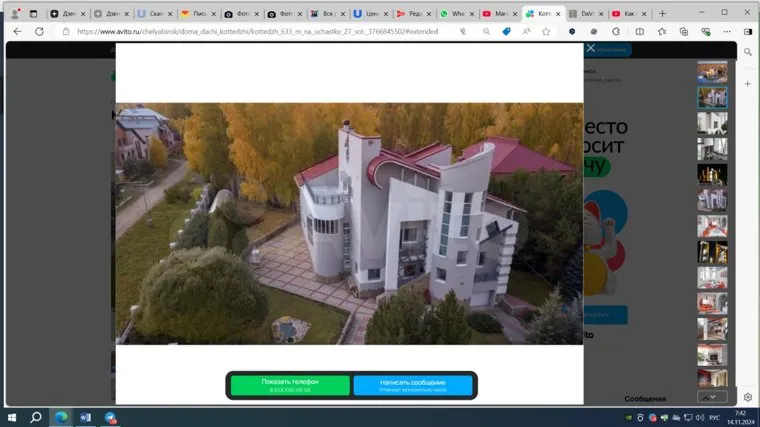Click the blue "Написать сообщение" button
The height and width of the screenshot is (427, 760).
[x=412, y=385]
